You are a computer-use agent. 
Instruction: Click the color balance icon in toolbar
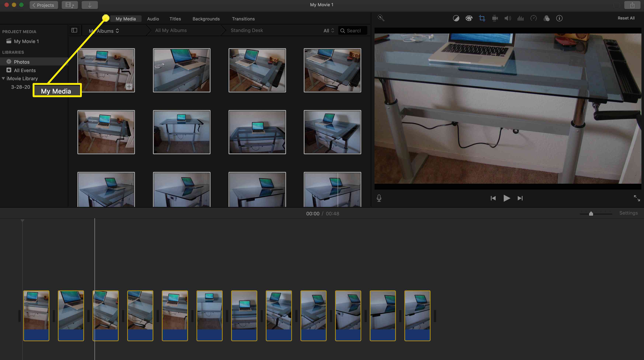point(455,18)
